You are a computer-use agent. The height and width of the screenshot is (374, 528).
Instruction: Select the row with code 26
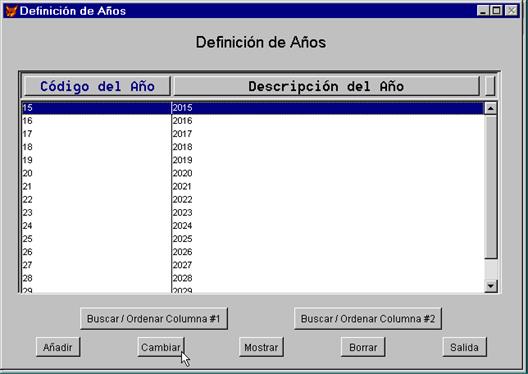click(x=253, y=252)
